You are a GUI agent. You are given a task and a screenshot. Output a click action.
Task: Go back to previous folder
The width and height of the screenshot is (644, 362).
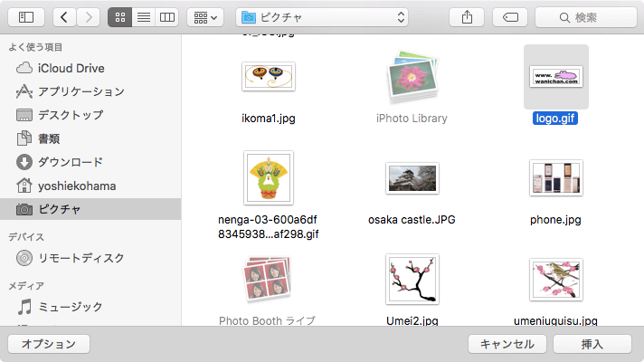pyautogui.click(x=65, y=16)
